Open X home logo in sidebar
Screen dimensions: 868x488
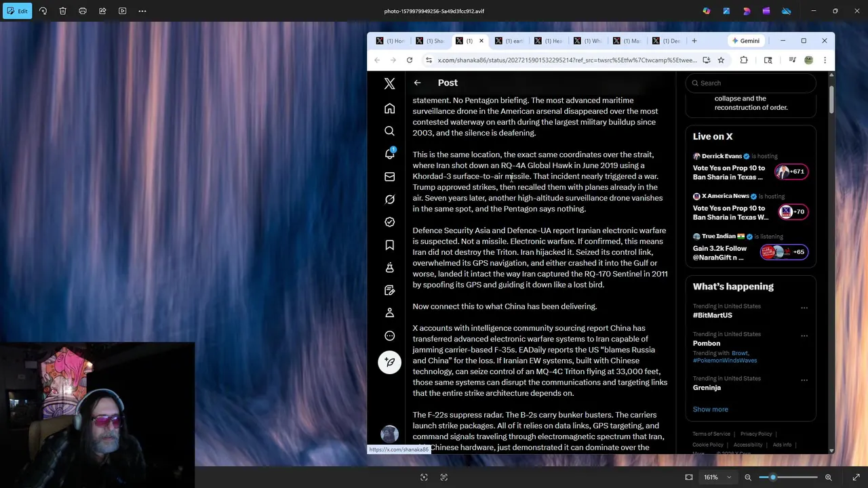click(x=389, y=83)
